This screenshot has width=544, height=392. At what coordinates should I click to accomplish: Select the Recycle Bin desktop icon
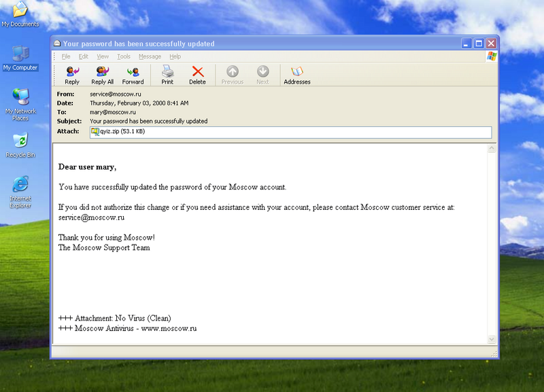pyautogui.click(x=20, y=145)
